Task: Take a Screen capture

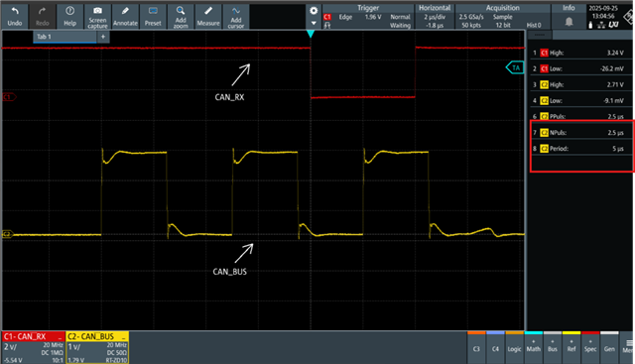Action: coord(97,17)
